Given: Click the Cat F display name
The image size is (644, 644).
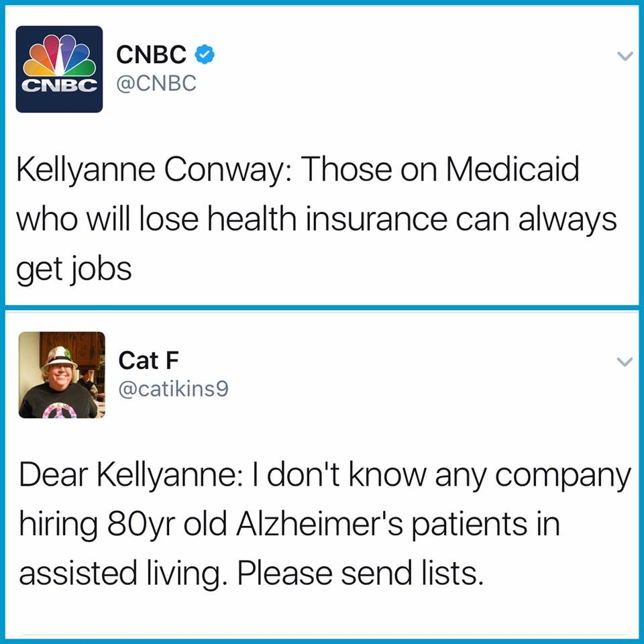Looking at the screenshot, I should tap(148, 360).
